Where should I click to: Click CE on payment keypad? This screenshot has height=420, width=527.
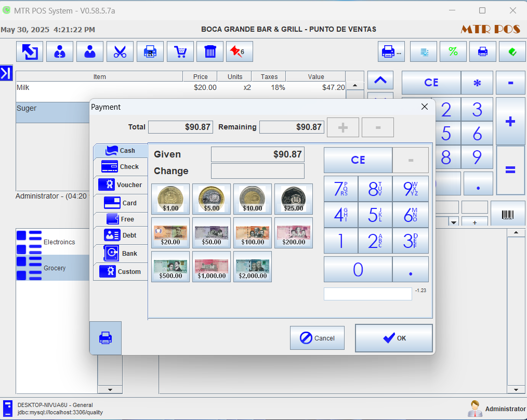coord(358,160)
